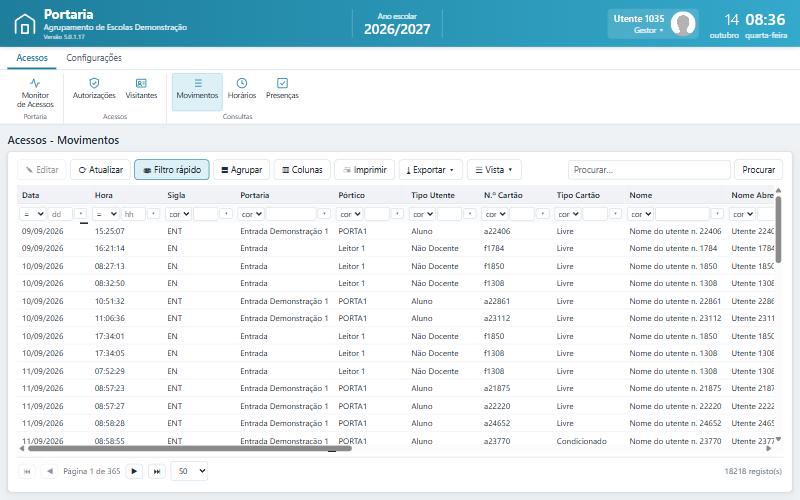800x500 pixels.
Task: Click the user avatar picture
Action: [683, 23]
